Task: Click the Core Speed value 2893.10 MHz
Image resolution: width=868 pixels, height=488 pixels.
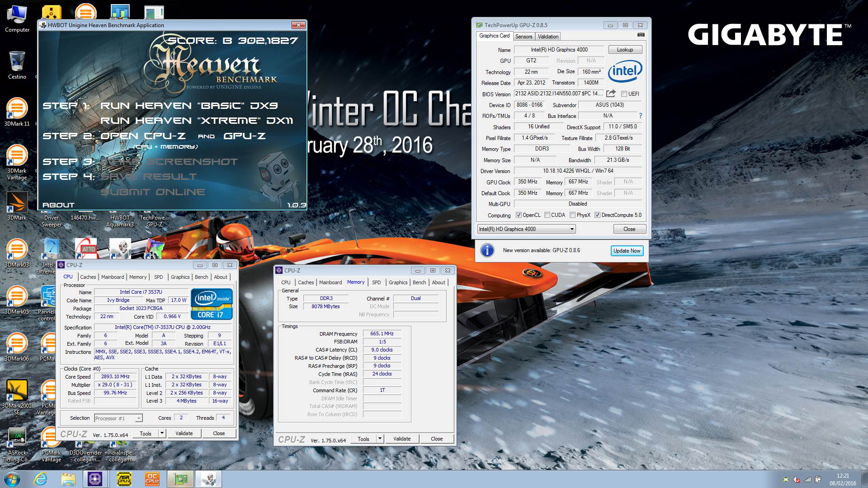Action: [x=115, y=376]
